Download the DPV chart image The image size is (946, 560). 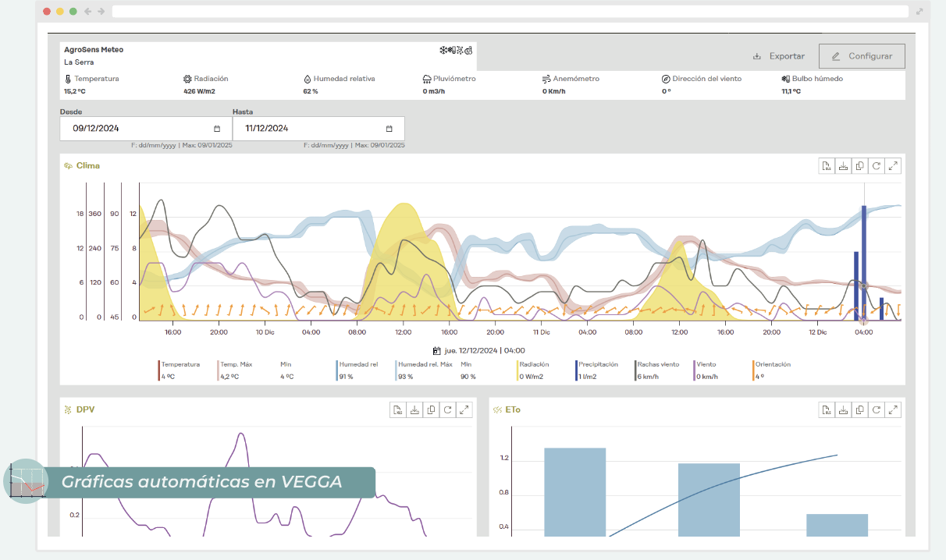pyautogui.click(x=414, y=409)
